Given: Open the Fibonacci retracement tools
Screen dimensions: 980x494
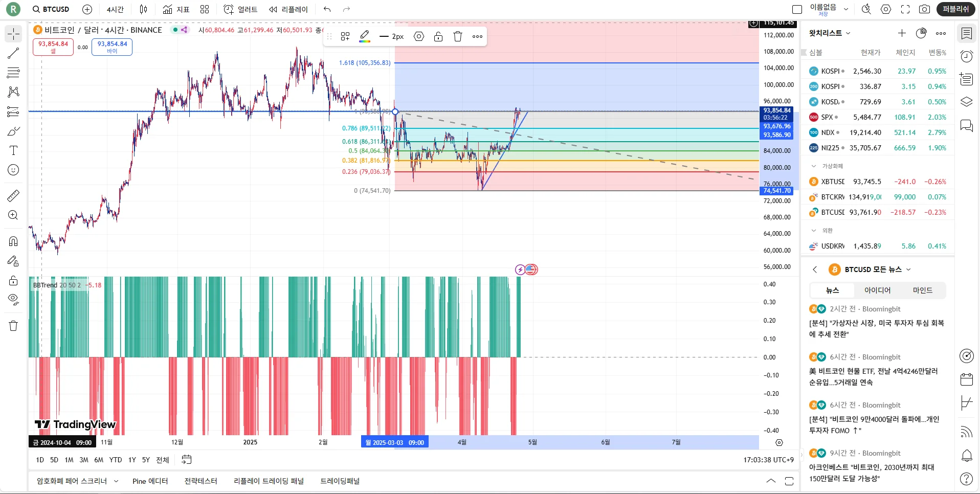Looking at the screenshot, I should tap(13, 73).
